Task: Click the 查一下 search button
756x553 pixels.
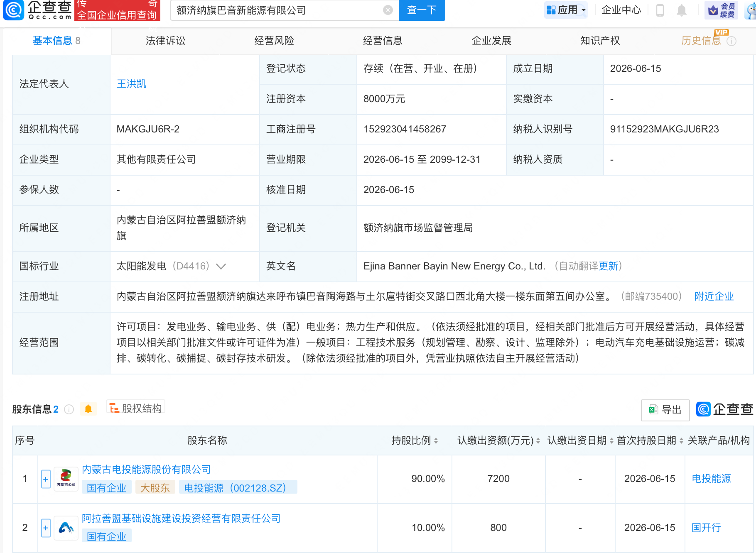Action: pyautogui.click(x=422, y=10)
